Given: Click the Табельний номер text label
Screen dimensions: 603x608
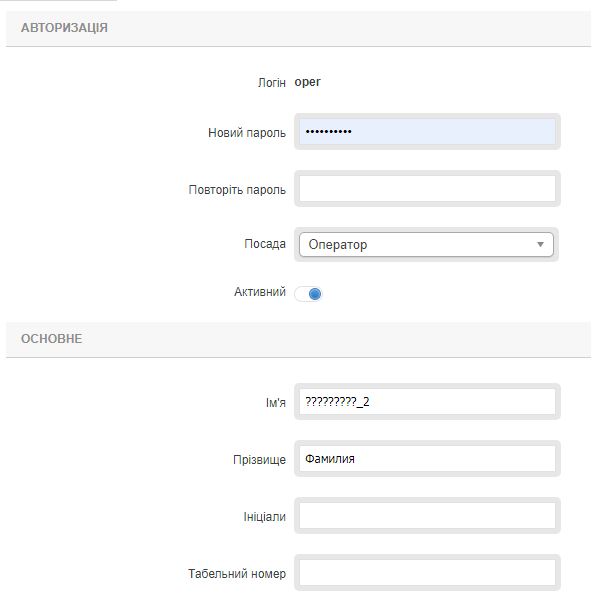Looking at the screenshot, I should point(236,574).
